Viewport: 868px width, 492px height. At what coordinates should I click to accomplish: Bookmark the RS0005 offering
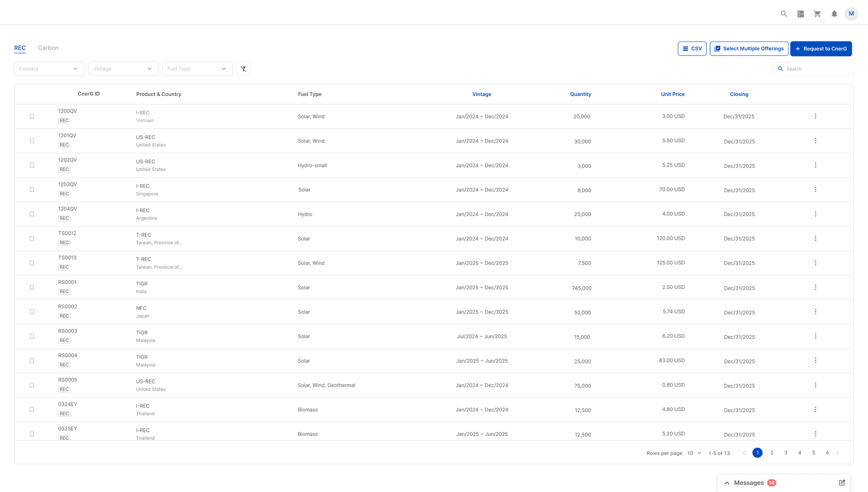pos(32,385)
